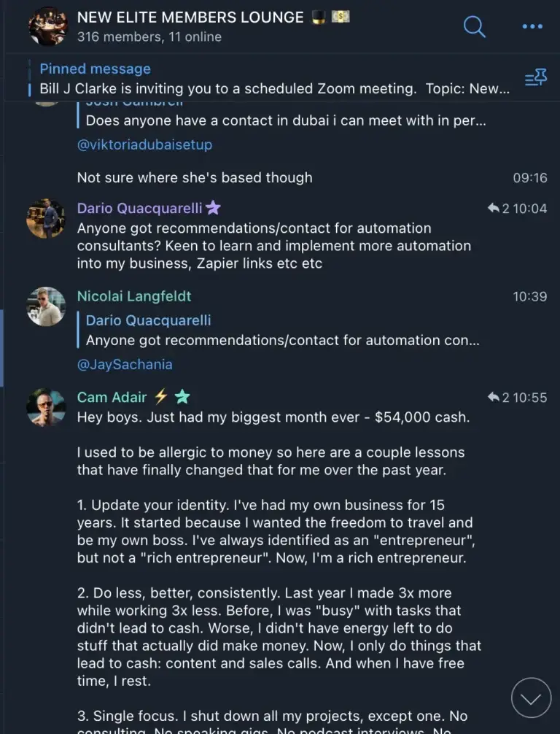Screen dimensions: 560x734
Task: Click the pinned messages list icon
Action: 536,79
